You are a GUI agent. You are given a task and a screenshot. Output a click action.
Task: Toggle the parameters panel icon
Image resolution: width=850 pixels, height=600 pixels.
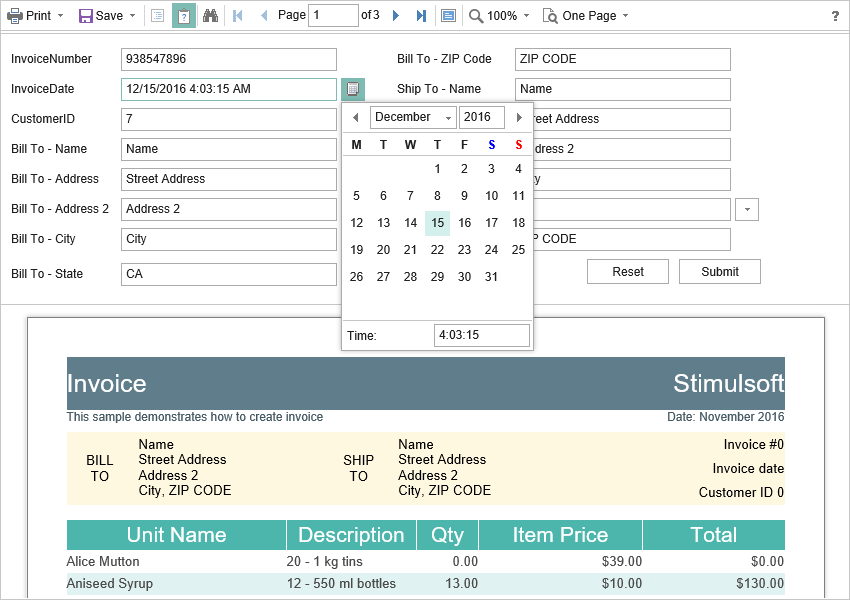point(184,16)
